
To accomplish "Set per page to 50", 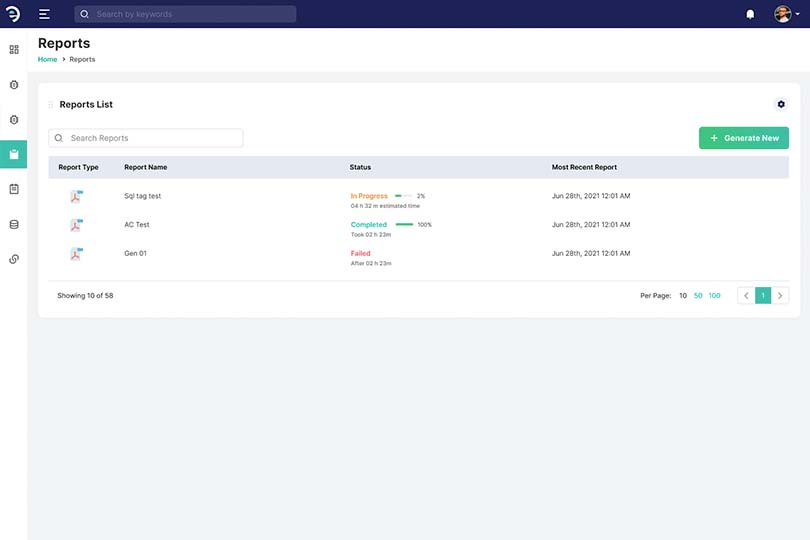I will [698, 296].
